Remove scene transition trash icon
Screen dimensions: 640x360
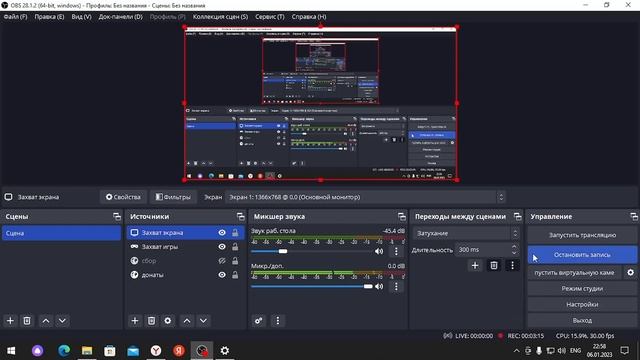pyautogui.click(x=493, y=266)
